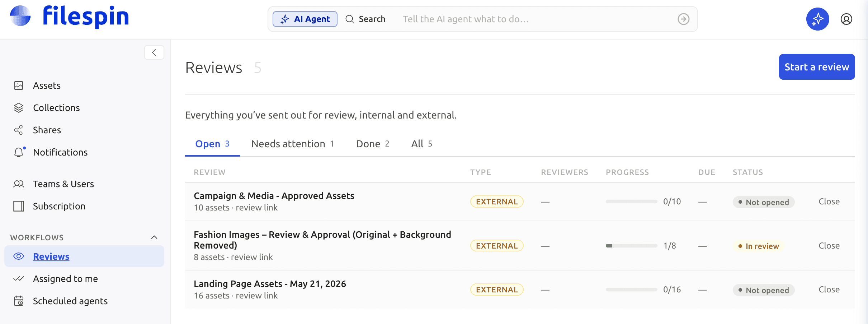Open the blue AI sparkle assistant button
868x324 pixels.
818,19
